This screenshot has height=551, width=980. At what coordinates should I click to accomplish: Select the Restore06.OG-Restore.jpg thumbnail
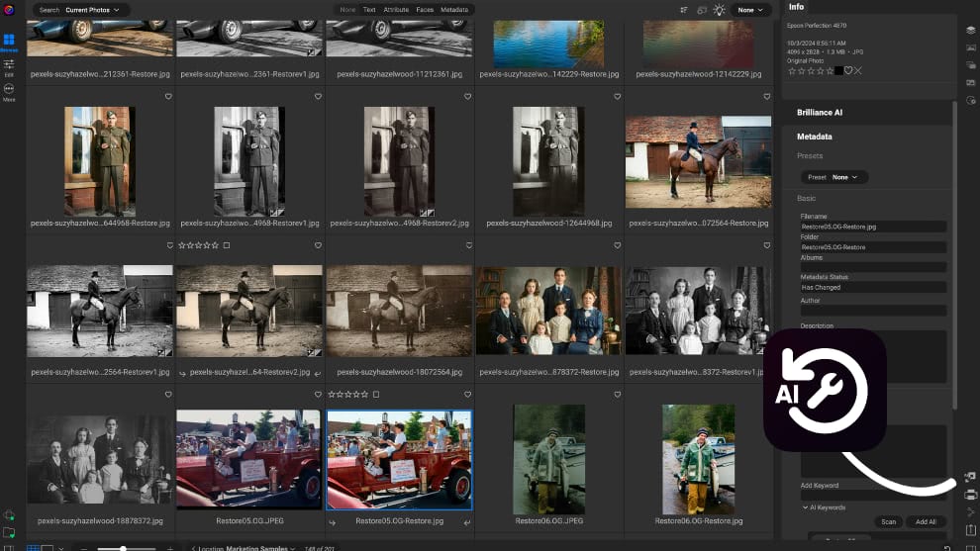[x=699, y=459]
